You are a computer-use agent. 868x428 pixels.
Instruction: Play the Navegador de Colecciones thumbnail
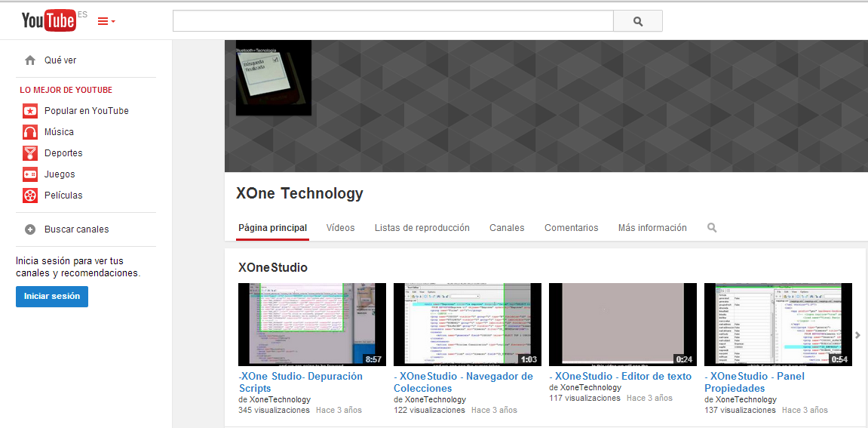click(468, 325)
